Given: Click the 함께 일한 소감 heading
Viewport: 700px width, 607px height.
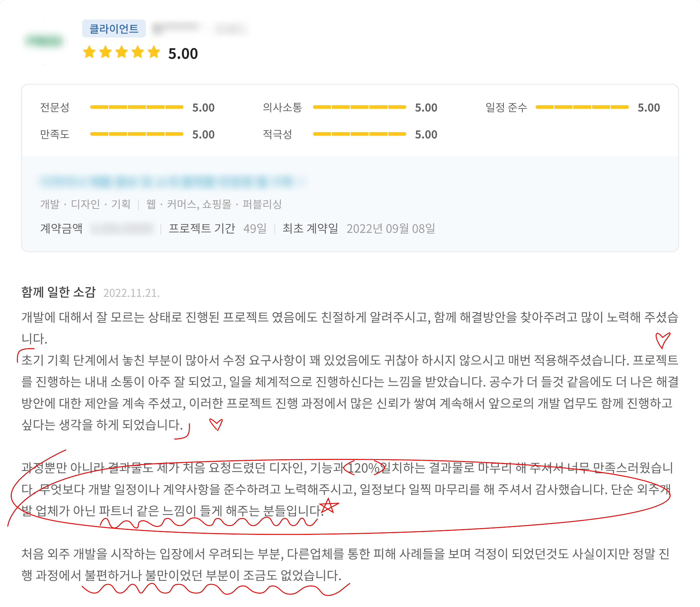Looking at the screenshot, I should pos(59,292).
